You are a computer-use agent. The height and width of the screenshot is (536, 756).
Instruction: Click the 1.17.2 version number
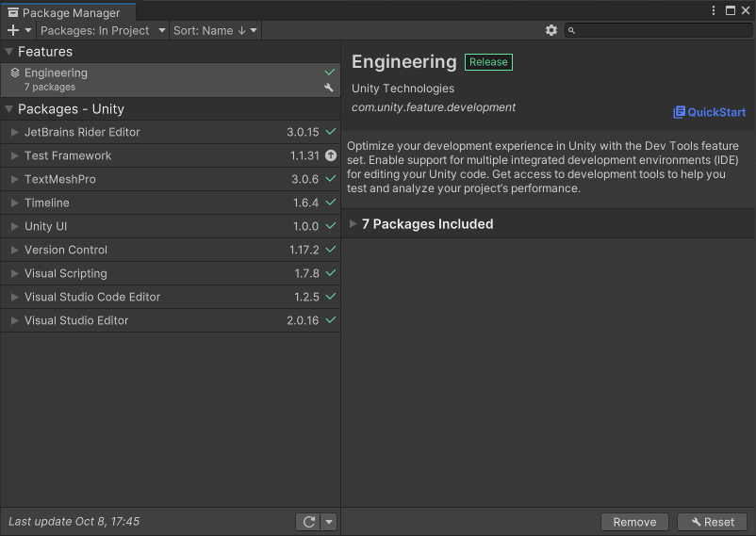(x=304, y=250)
